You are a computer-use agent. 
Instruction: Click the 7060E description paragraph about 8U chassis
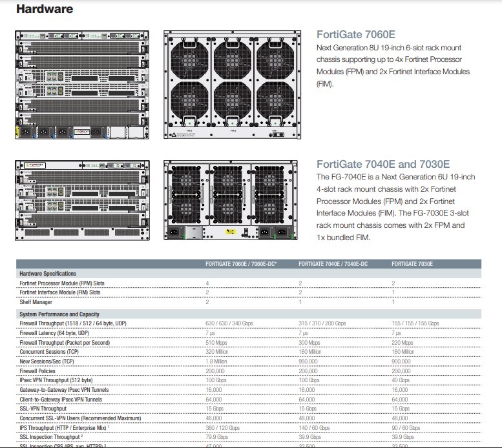pos(393,66)
